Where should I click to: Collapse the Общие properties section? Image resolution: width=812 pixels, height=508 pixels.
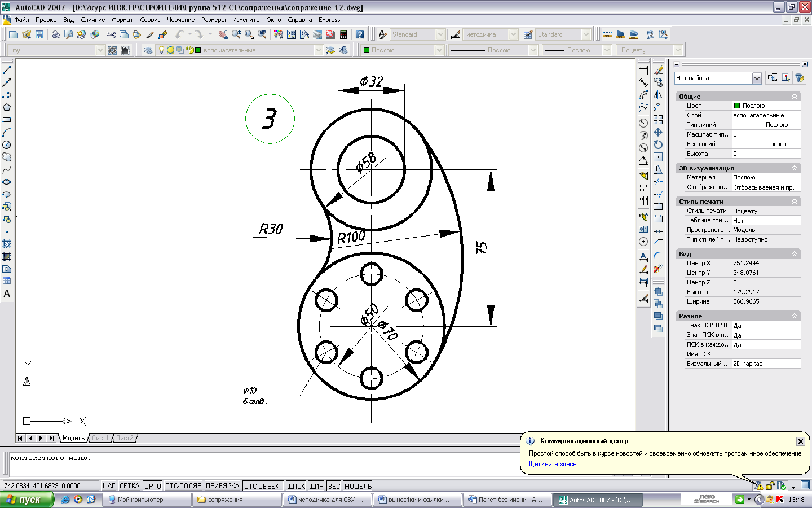795,97
